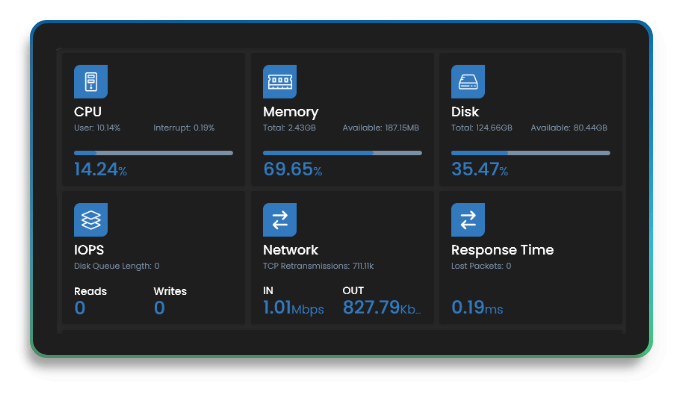
Task: Click the 0 value under Reads
Action: pyautogui.click(x=80, y=308)
